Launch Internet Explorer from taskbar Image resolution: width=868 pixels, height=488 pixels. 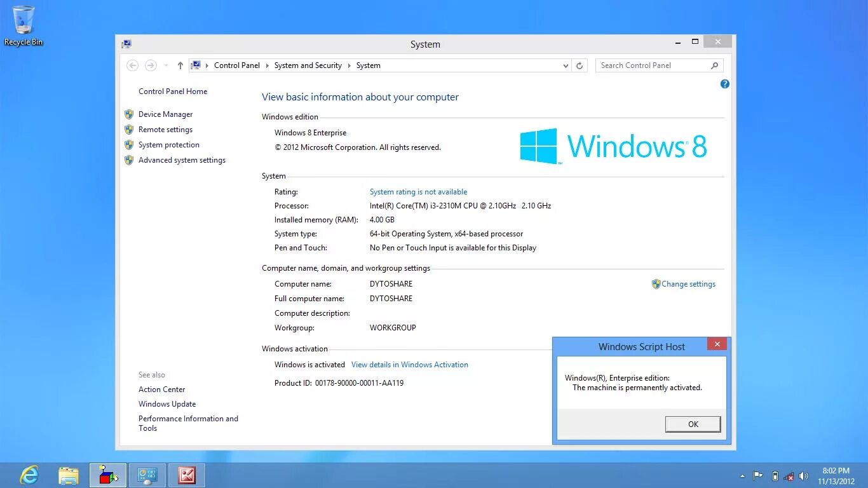(x=29, y=475)
